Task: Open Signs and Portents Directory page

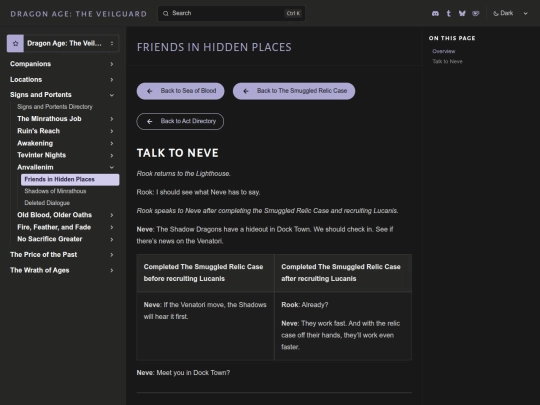Action: [55, 107]
